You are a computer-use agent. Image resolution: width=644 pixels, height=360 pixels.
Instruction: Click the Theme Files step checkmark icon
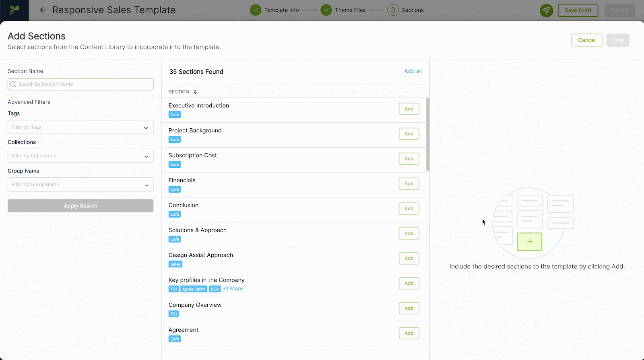pos(326,10)
